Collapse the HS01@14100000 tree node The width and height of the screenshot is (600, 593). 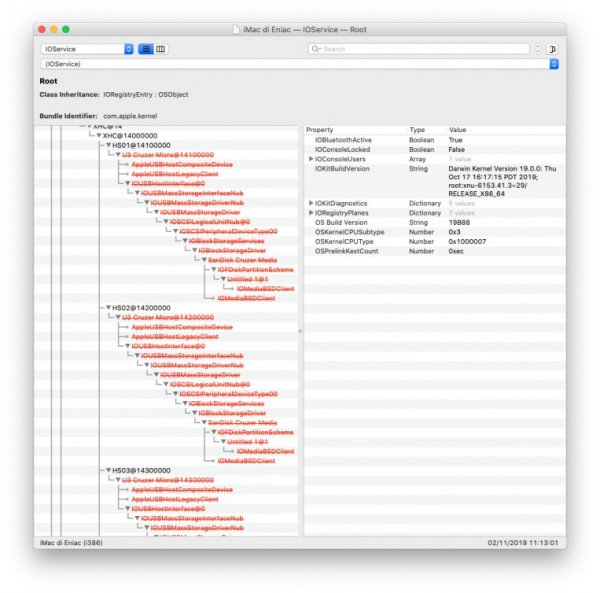point(108,145)
